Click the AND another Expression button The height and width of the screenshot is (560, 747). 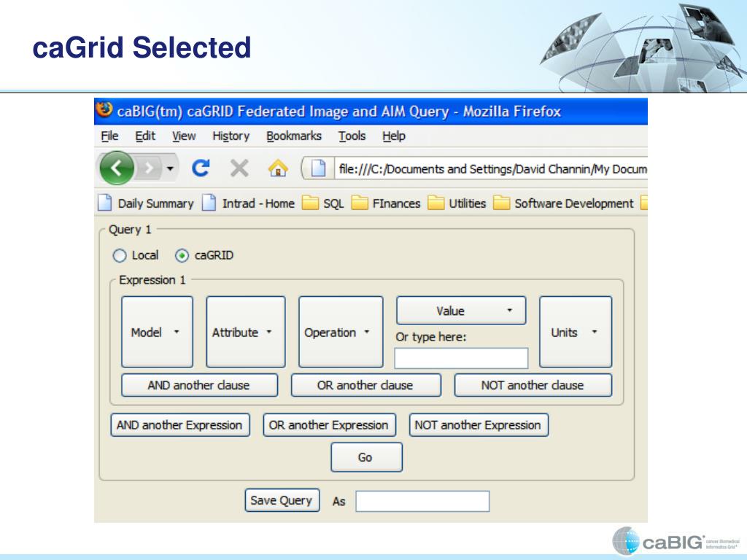tap(180, 425)
